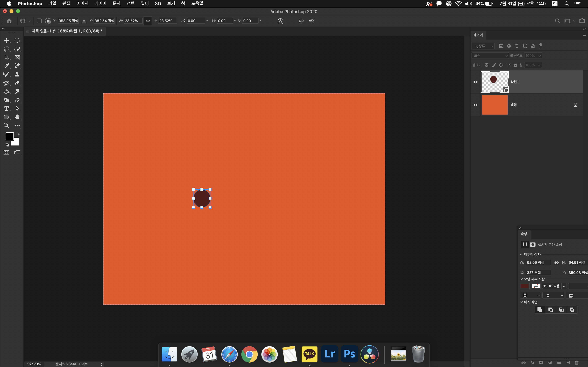Select the Zoom tool in toolbar

pos(6,126)
